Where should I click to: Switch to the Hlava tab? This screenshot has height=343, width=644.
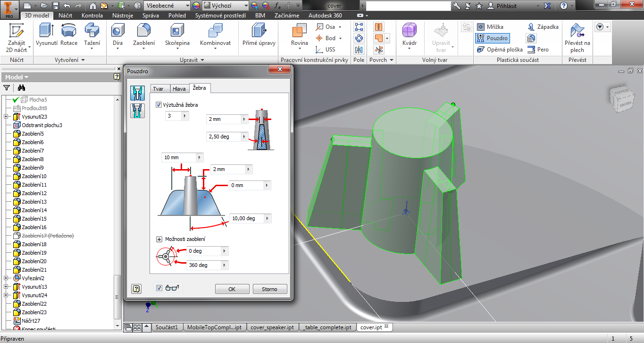(x=179, y=89)
